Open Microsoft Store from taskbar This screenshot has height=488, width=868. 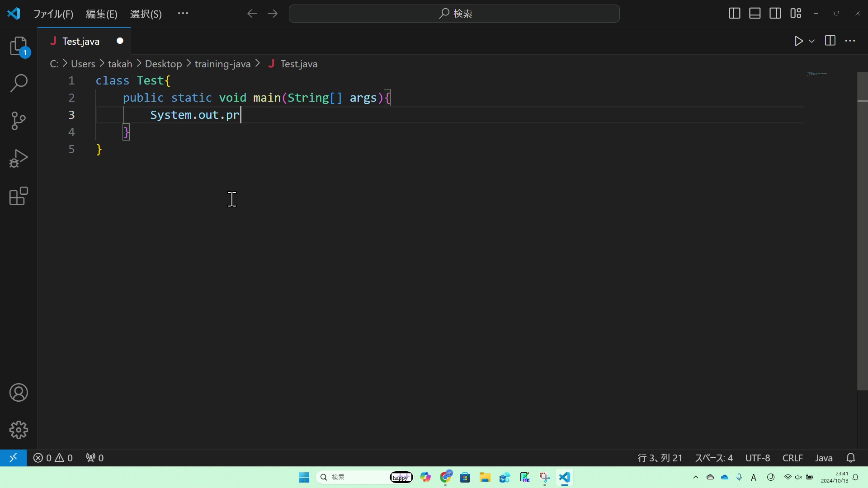pos(465,478)
